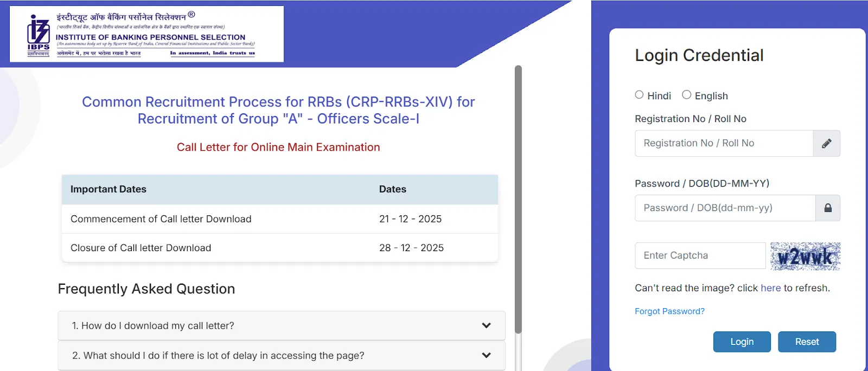
Task: Click the Enter Captcha text box
Action: 700,255
